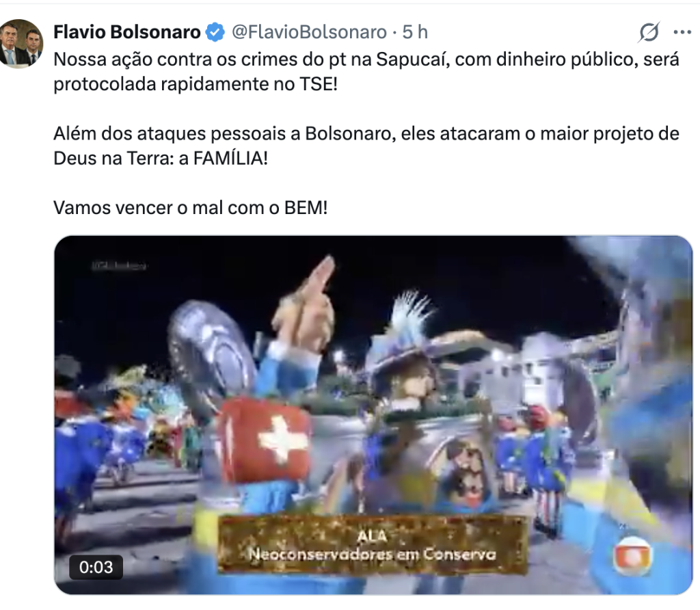This screenshot has height=610, width=700.
Task: Open the Grok explain icon
Action: [649, 32]
